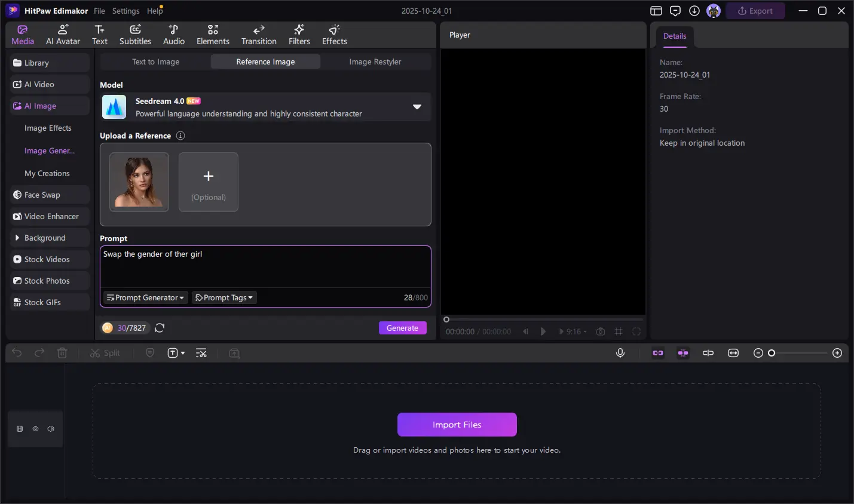Open the Filters panel icon

pyautogui.click(x=299, y=35)
